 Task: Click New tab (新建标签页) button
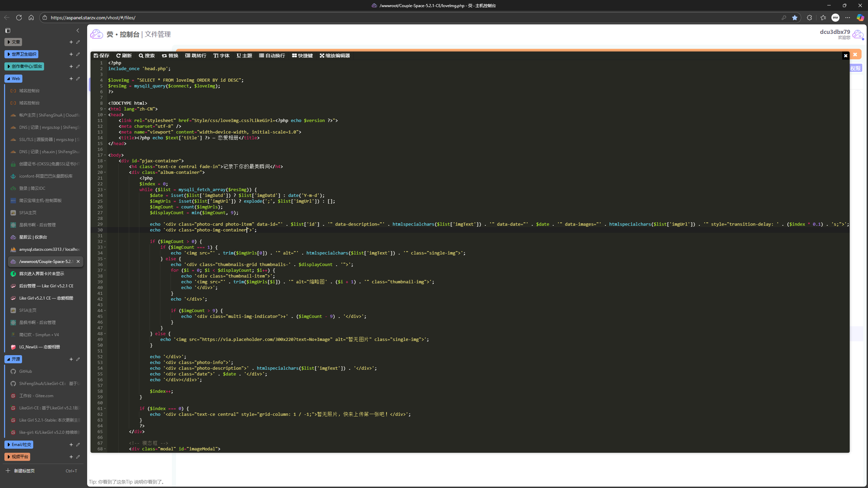click(x=24, y=471)
